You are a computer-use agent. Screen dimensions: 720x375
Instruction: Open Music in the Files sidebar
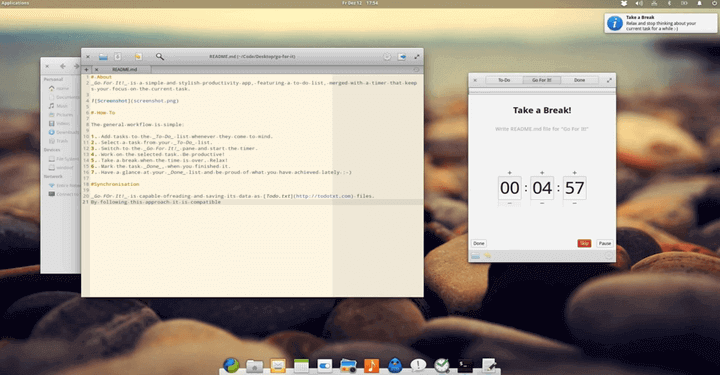pos(58,106)
